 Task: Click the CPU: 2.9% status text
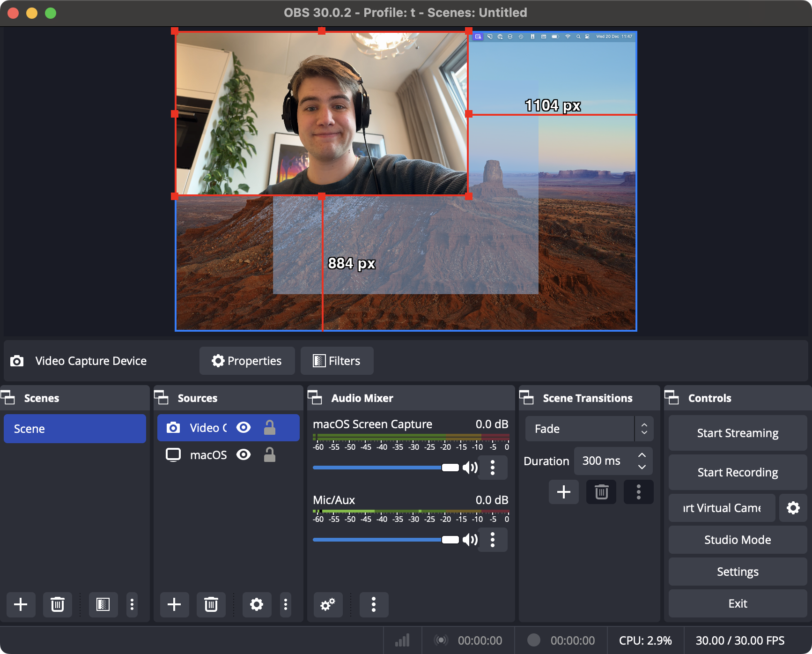click(x=645, y=640)
